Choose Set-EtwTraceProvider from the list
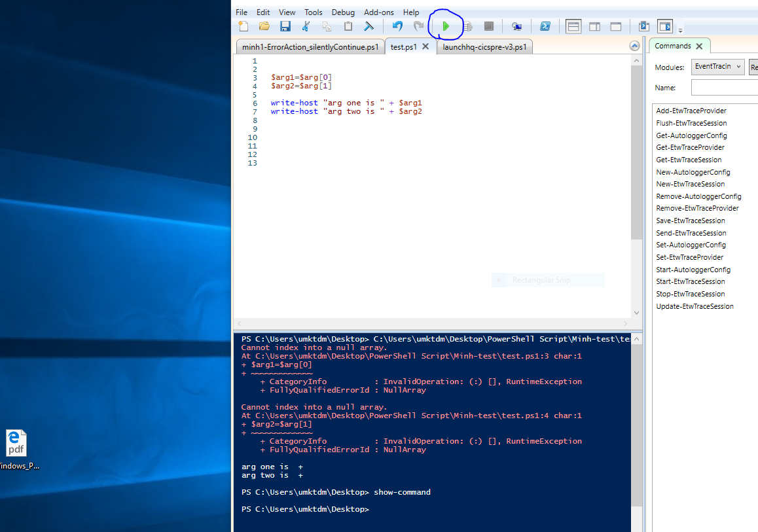758x532 pixels. click(689, 257)
